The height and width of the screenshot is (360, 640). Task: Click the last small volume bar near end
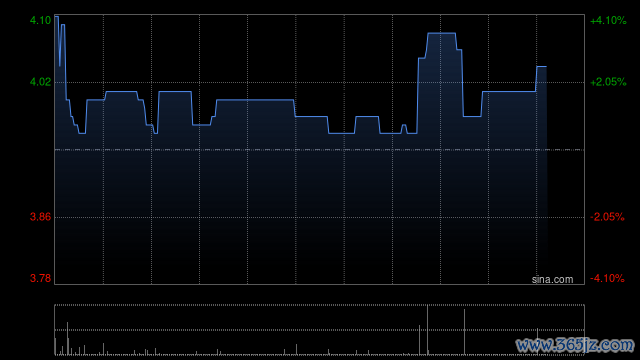[537, 341]
